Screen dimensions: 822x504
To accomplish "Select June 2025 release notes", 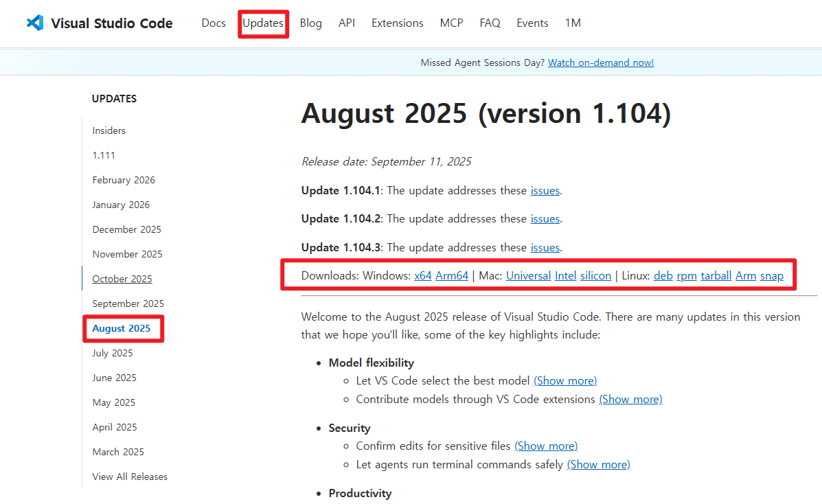I will click(x=114, y=378).
